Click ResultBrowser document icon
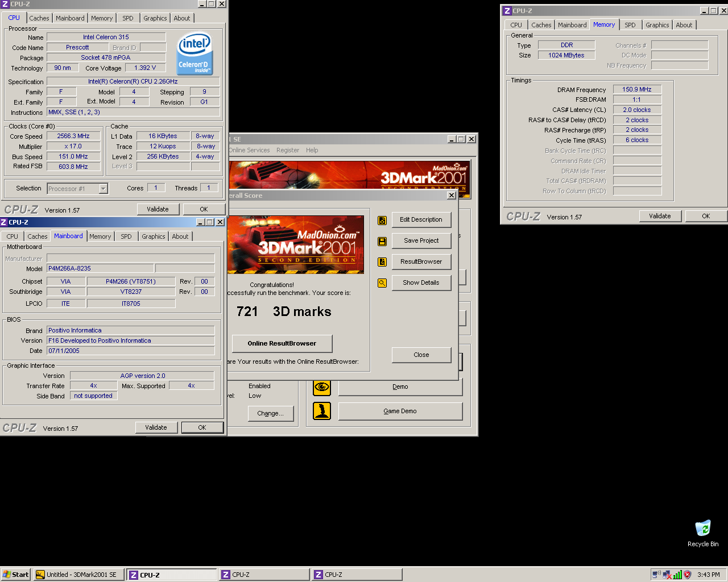The image size is (728, 582). tap(382, 262)
